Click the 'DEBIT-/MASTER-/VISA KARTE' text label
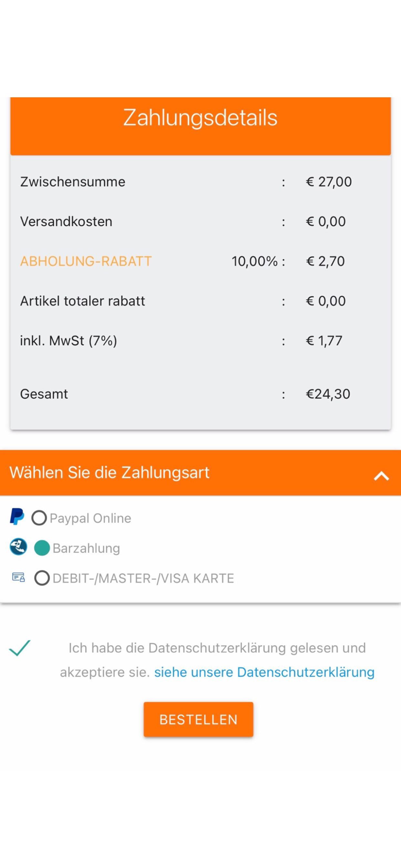401x868 pixels. 143,579
